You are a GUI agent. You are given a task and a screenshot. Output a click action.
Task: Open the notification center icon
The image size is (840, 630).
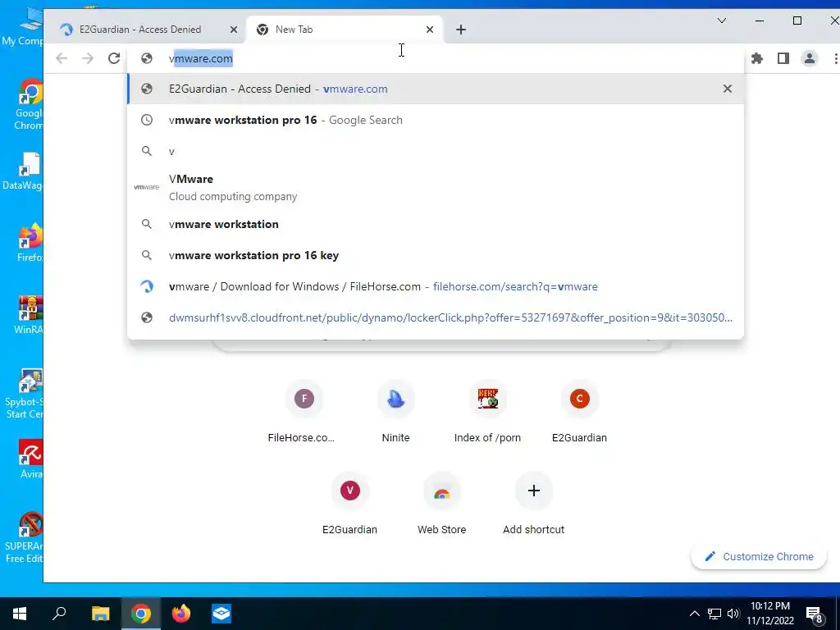(x=815, y=615)
